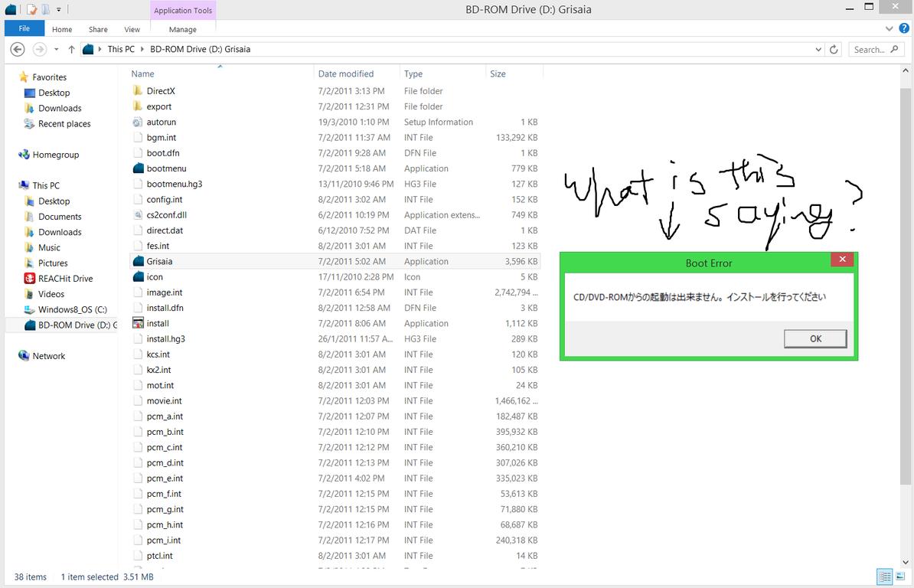
Task: Click the install application icon
Action: pyautogui.click(x=138, y=323)
